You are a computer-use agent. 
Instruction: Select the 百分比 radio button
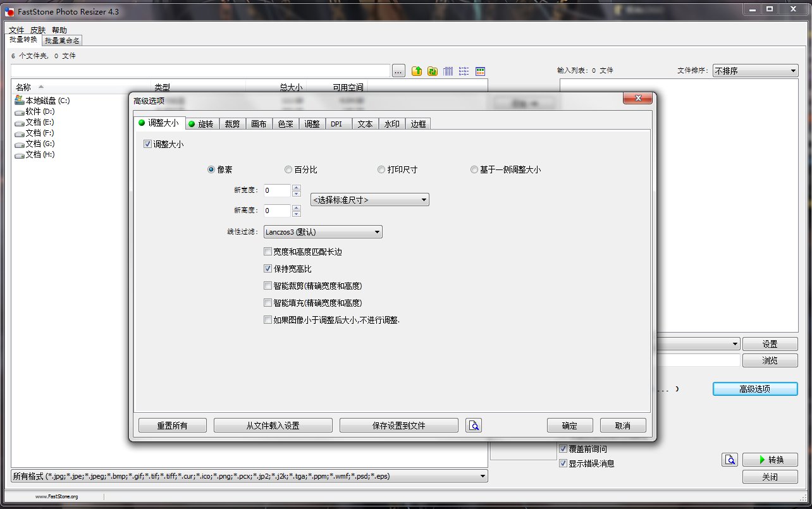[x=288, y=169]
